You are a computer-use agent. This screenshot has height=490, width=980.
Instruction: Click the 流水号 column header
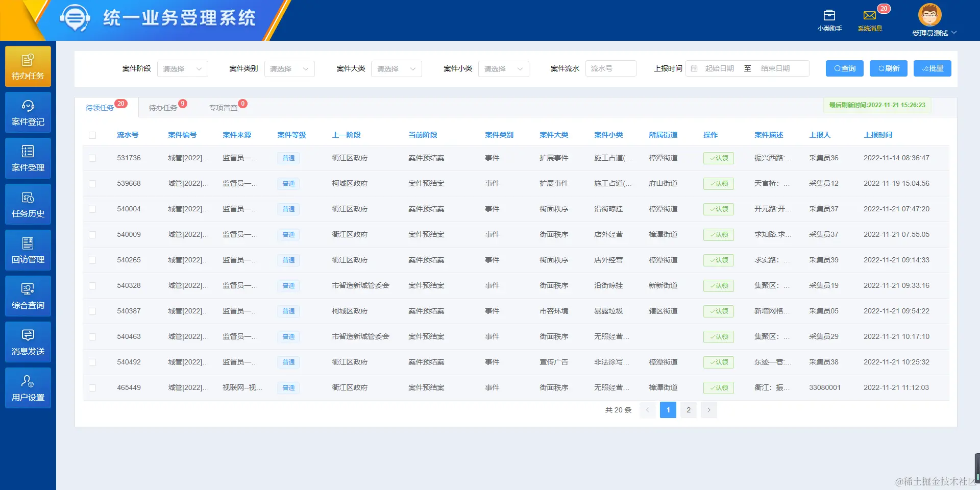point(128,135)
